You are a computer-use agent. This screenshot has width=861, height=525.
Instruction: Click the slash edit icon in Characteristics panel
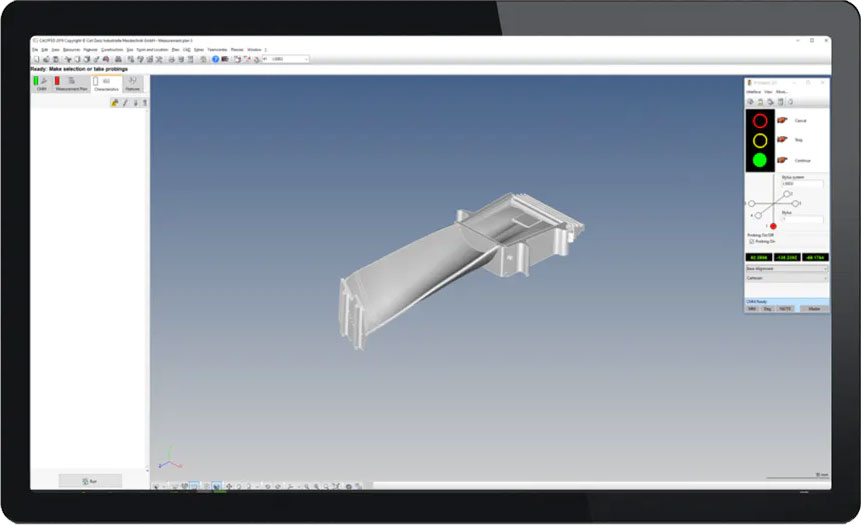click(x=125, y=103)
